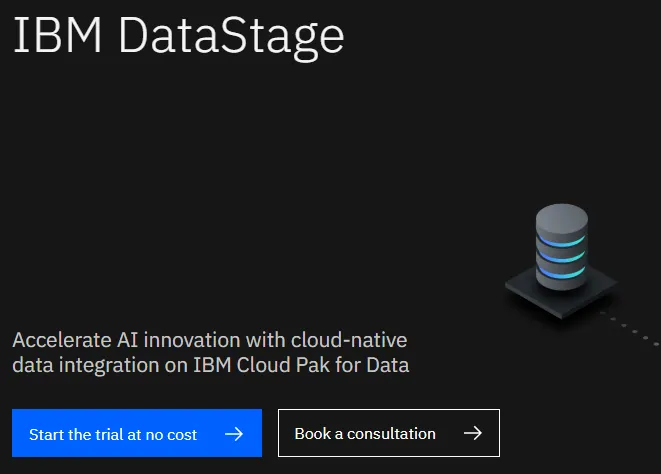This screenshot has width=661, height=474.
Task: Click the dark square platform beneath the database
Action: tap(562, 295)
